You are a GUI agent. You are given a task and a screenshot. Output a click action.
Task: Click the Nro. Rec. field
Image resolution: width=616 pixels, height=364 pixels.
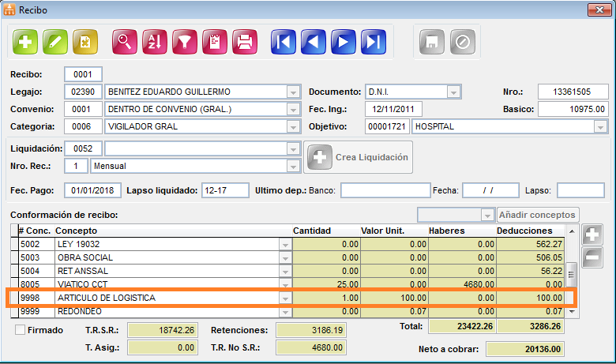[x=77, y=166]
